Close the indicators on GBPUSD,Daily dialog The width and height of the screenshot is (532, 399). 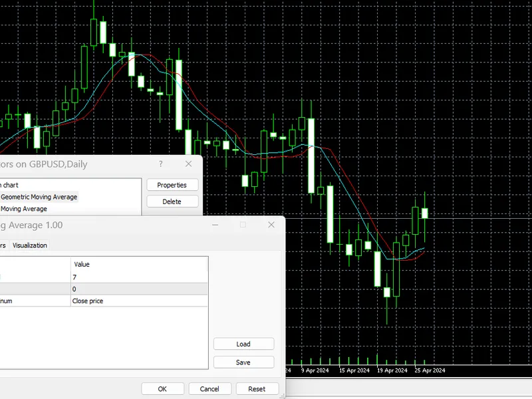[x=189, y=164]
